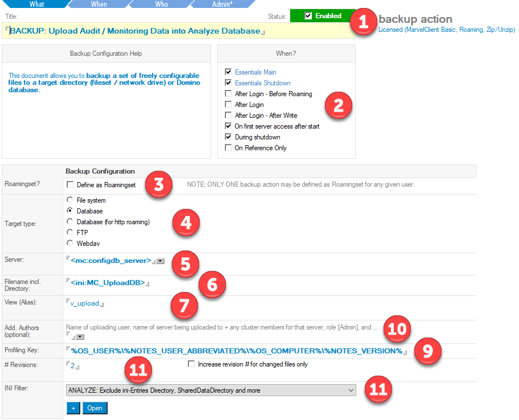This screenshot has height=420, width=519.
Task: Click the 'backup action' heading text
Action: pyautogui.click(x=415, y=19)
